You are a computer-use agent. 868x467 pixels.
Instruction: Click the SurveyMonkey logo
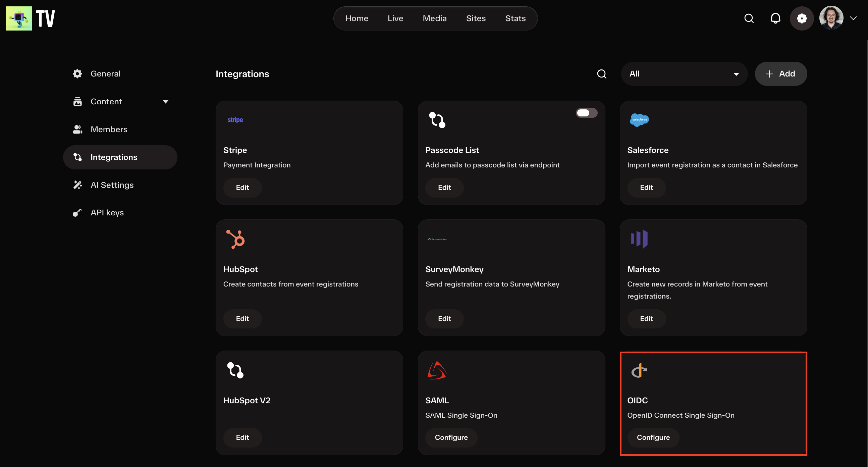pyautogui.click(x=437, y=239)
